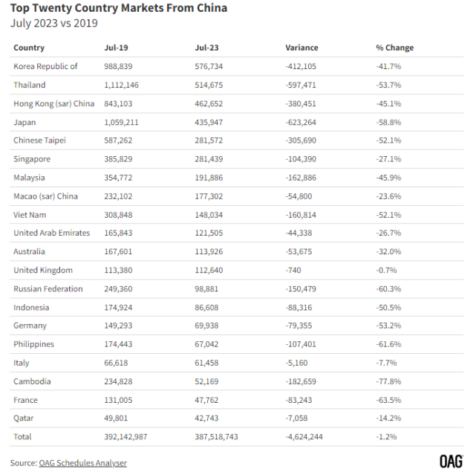The image size is (476, 472).
Task: Select the Korea Republic of row label
Action: [45, 66]
